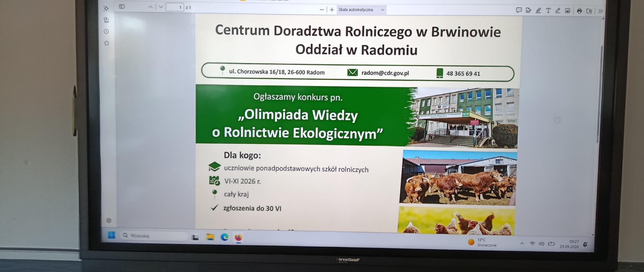Click scrollbar up arrow in PDF viewer
This screenshot has height=272, width=644.
tap(603, 18)
